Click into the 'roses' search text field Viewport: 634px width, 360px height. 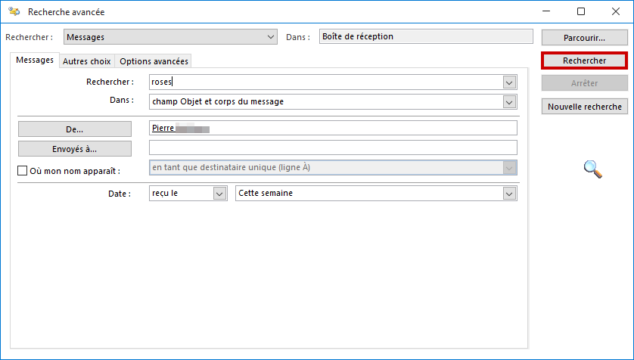tap(326, 82)
